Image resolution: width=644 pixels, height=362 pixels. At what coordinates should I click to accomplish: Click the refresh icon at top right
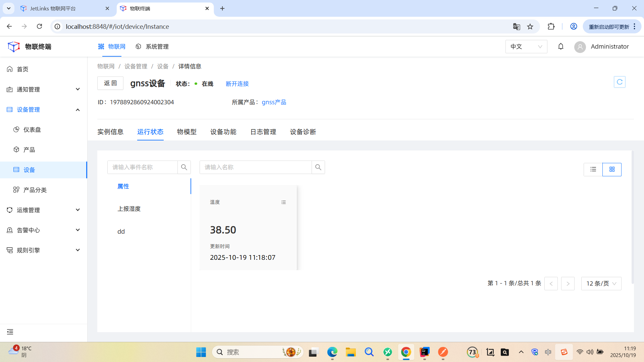pyautogui.click(x=619, y=82)
